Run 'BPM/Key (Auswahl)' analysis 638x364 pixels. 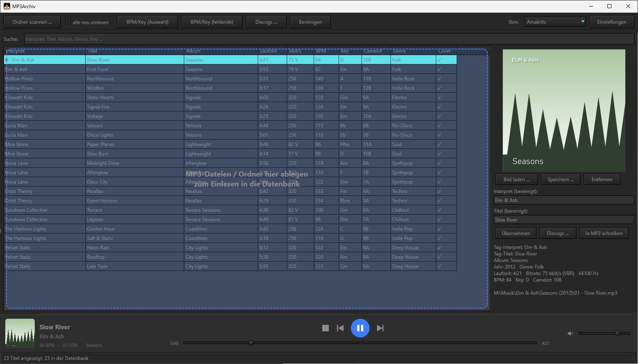[x=147, y=22]
